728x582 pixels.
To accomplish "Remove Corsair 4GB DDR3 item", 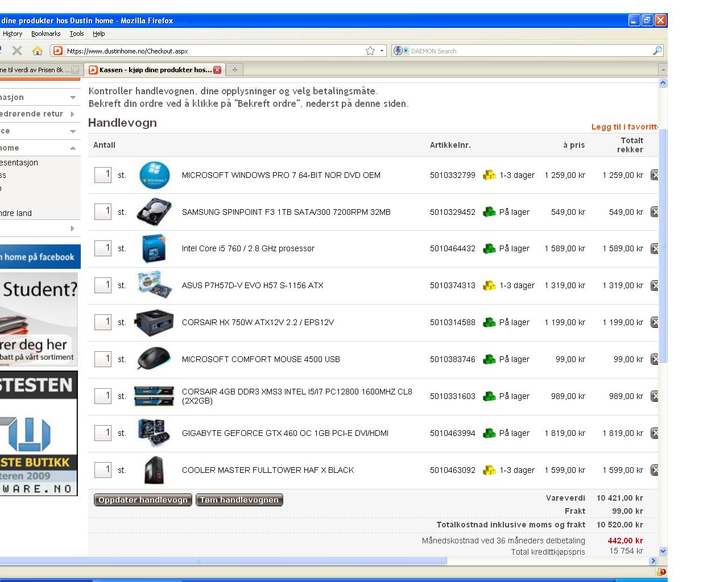I will click(655, 396).
